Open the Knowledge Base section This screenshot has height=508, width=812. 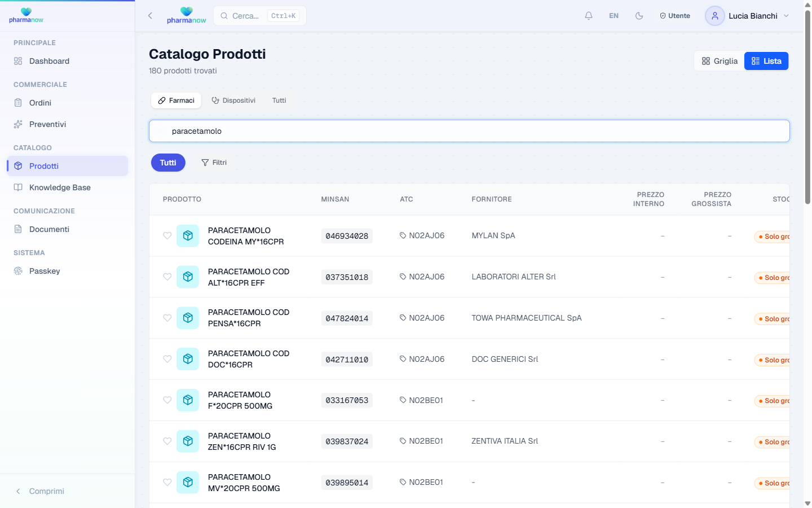60,187
